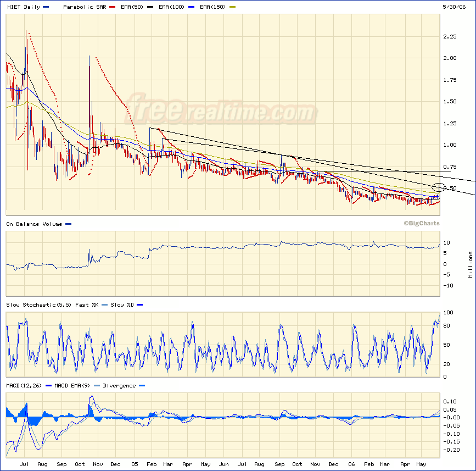Image resolution: width=476 pixels, height=471 pixels.
Task: Click the EMA(50) legend label
Action: (x=132, y=7)
